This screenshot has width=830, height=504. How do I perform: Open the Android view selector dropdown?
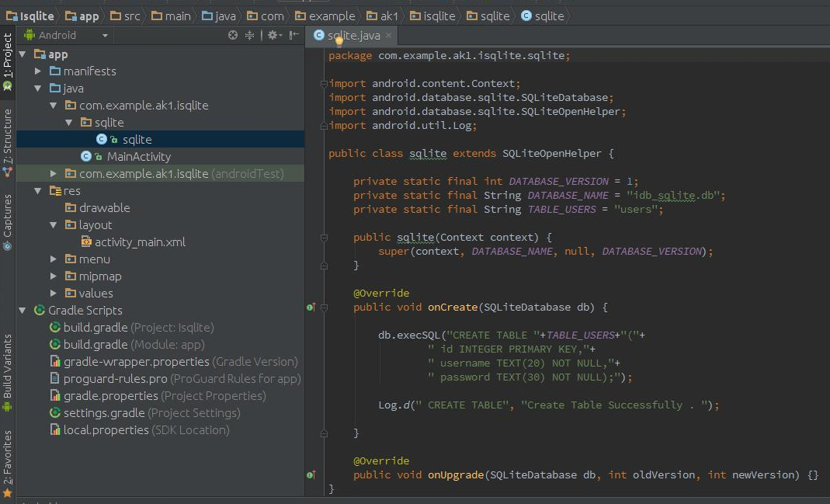click(64, 35)
